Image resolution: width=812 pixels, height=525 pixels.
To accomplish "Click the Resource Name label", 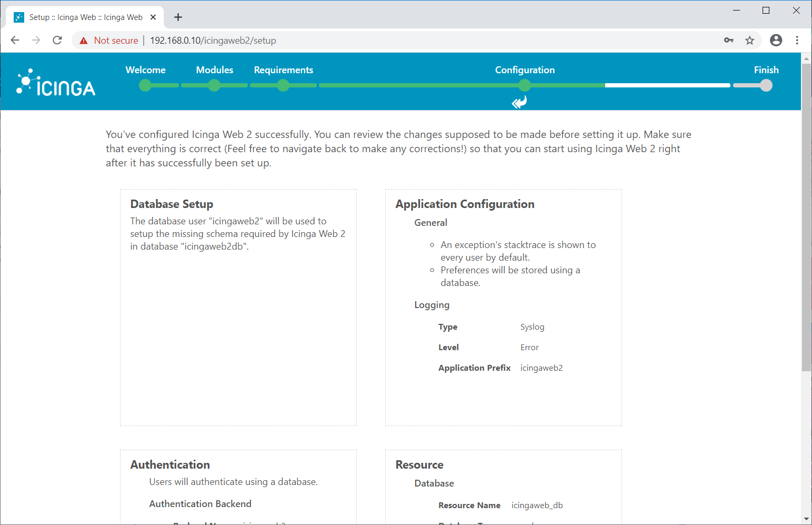I will coord(469,506).
